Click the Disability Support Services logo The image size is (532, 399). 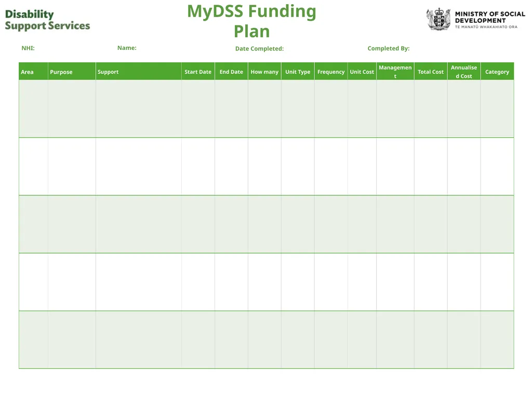[47, 20]
